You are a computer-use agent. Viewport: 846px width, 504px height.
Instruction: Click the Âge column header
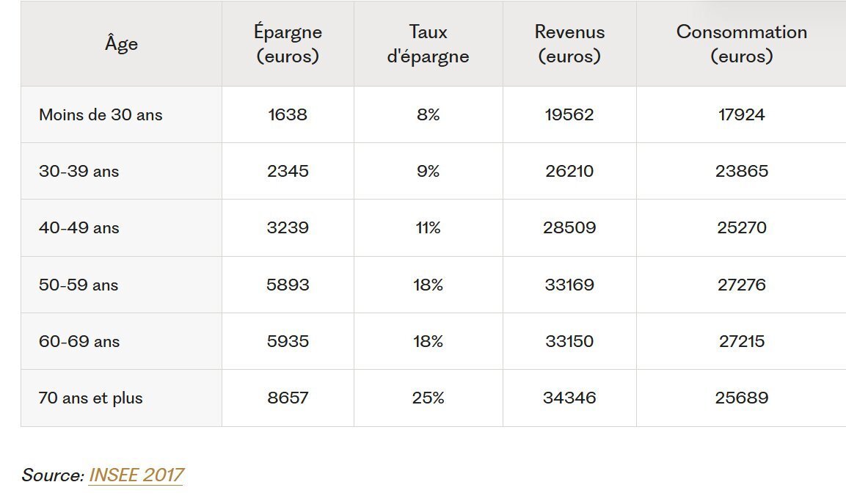point(121,44)
